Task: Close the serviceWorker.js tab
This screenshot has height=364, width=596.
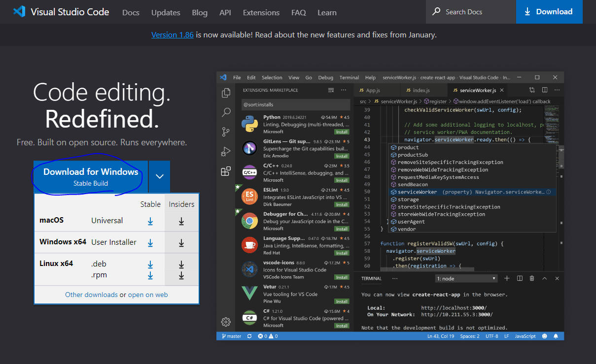Action: (501, 91)
